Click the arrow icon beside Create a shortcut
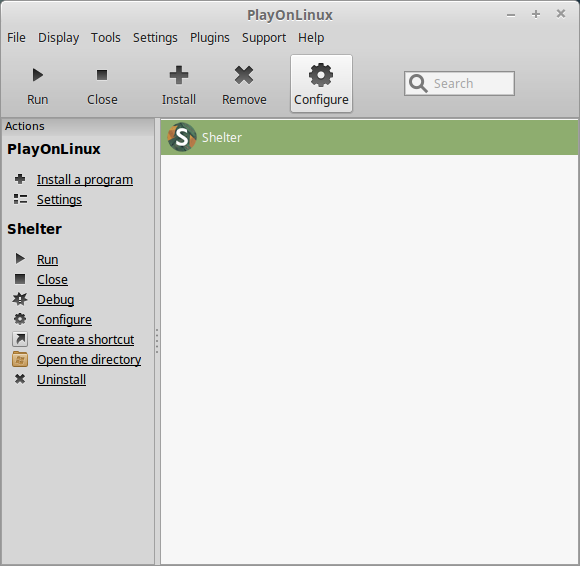580x566 pixels. point(20,339)
